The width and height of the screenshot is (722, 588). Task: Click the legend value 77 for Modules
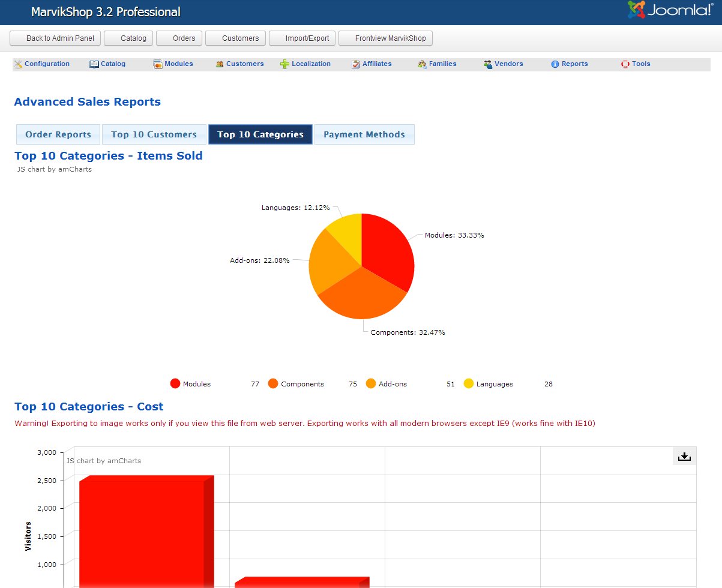click(255, 384)
